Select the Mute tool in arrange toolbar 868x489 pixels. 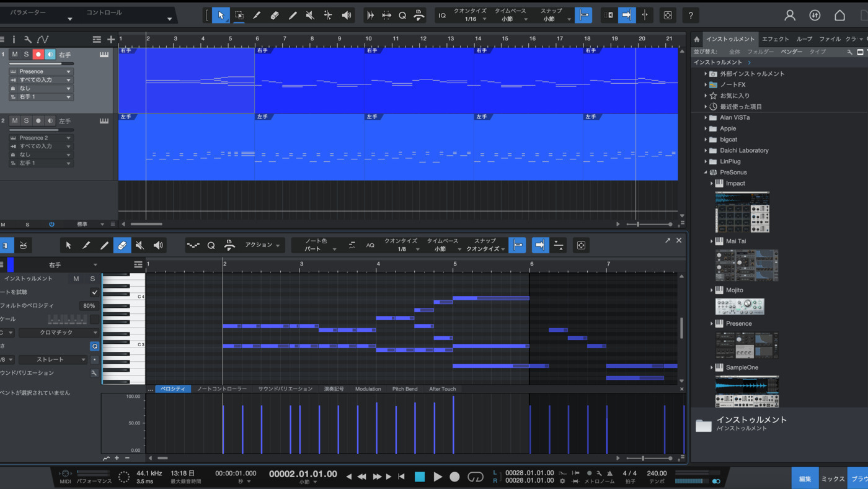pyautogui.click(x=310, y=16)
